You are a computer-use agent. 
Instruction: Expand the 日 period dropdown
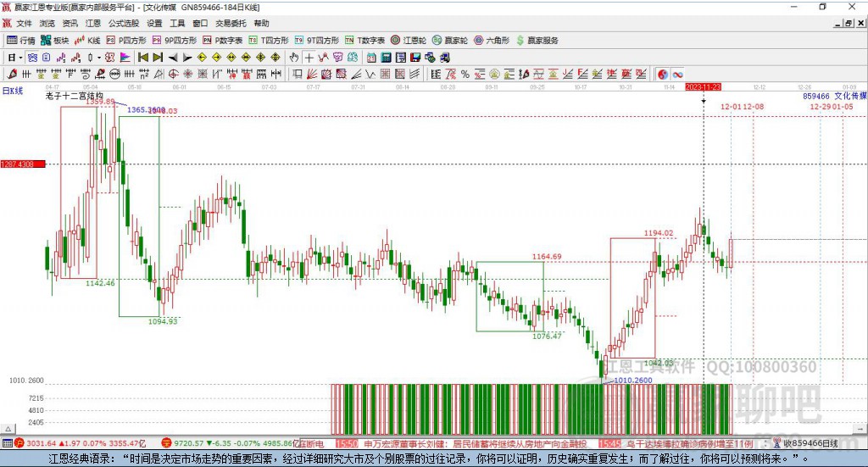(x=14, y=57)
